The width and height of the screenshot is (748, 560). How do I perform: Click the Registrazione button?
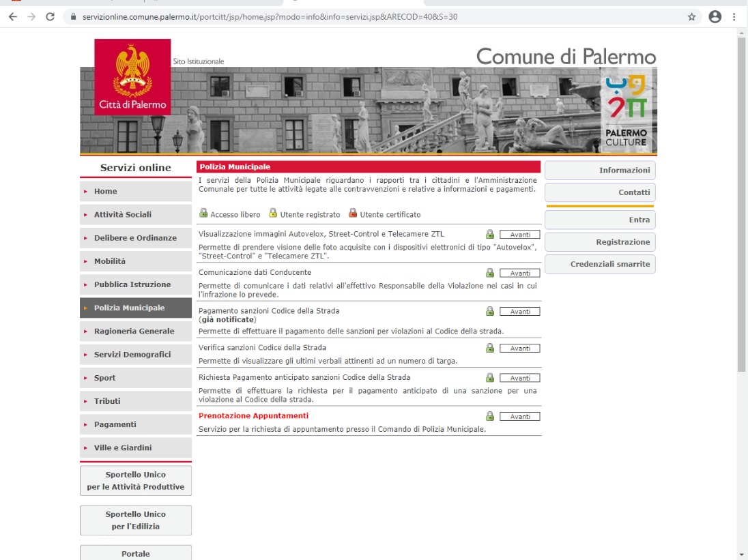tap(600, 242)
